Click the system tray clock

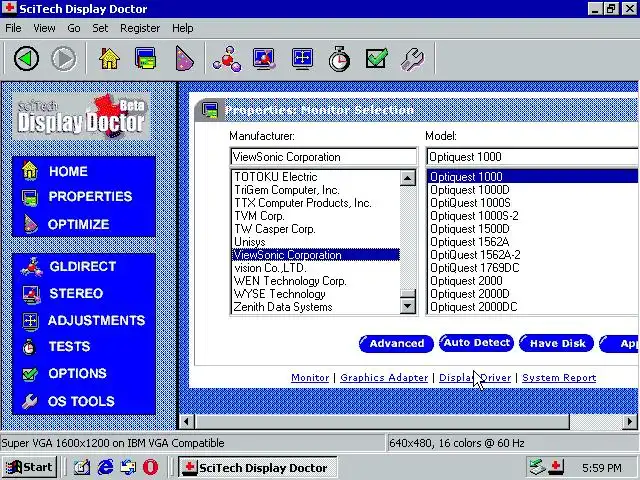601,468
